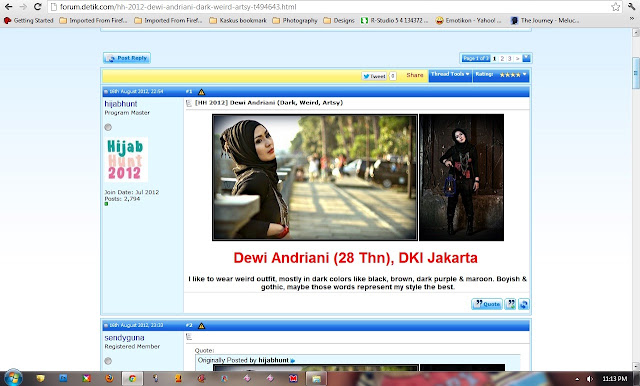
Task: Click the scrollbar up arrow
Action: pyautogui.click(x=636, y=32)
